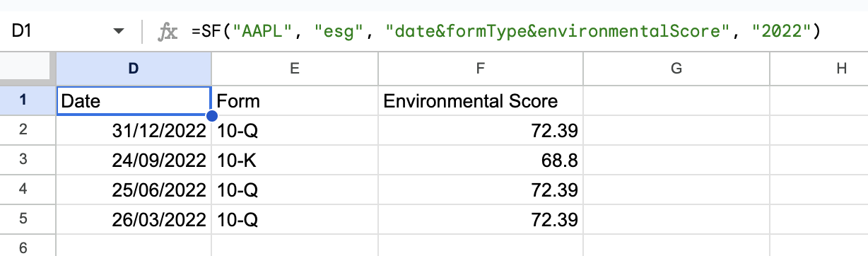Select column E header
The width and height of the screenshot is (868, 256).
[295, 69]
